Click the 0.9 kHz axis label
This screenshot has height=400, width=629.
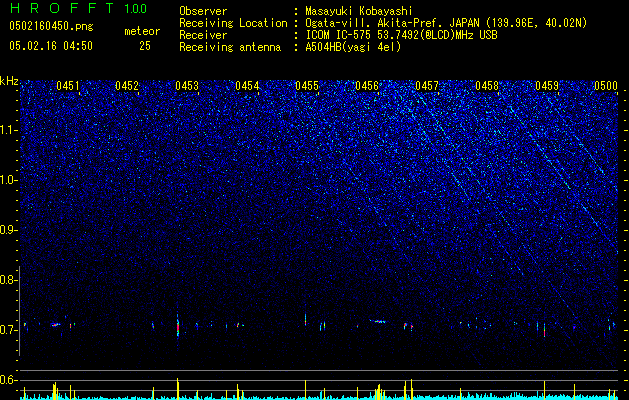[7, 230]
